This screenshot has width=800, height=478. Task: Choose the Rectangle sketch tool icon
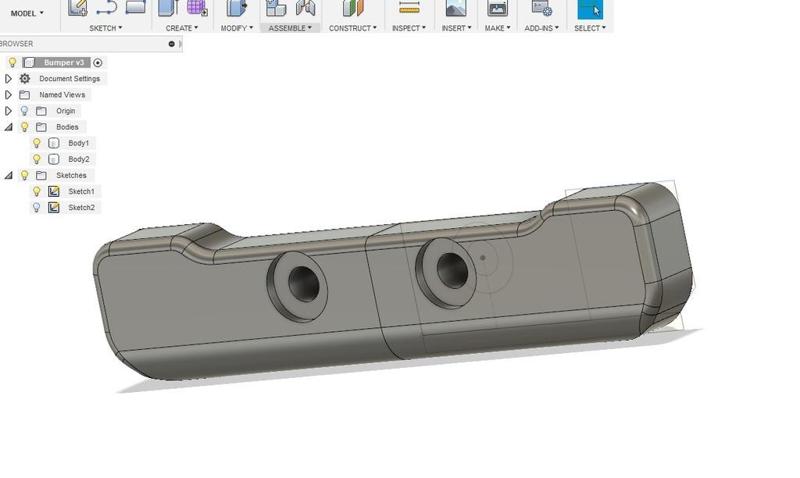(x=135, y=6)
